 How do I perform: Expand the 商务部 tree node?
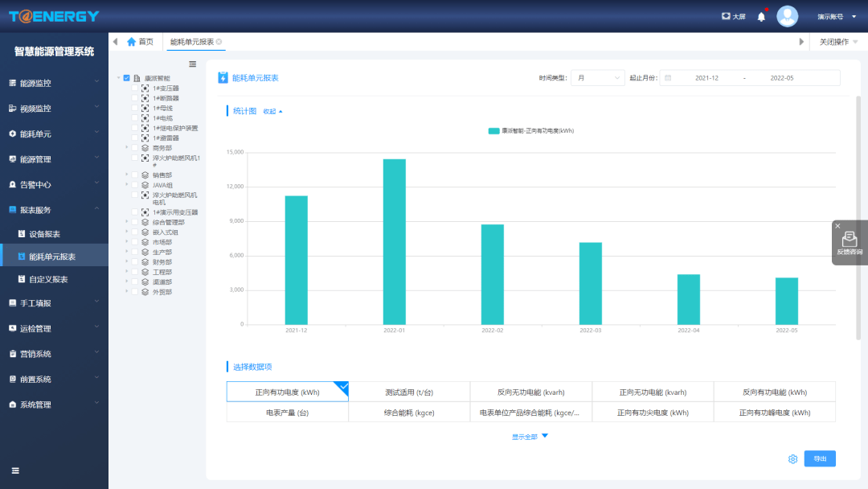click(x=127, y=148)
